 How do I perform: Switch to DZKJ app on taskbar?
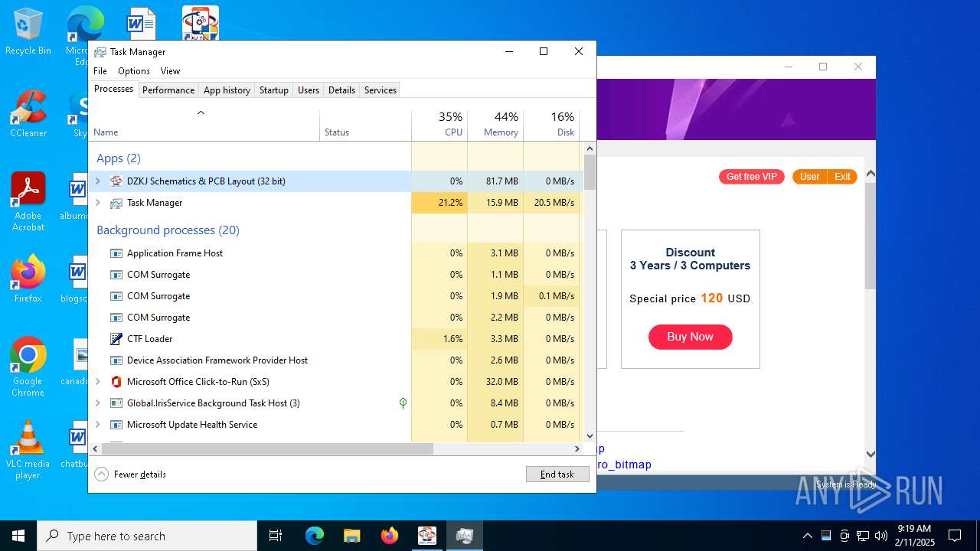426,536
